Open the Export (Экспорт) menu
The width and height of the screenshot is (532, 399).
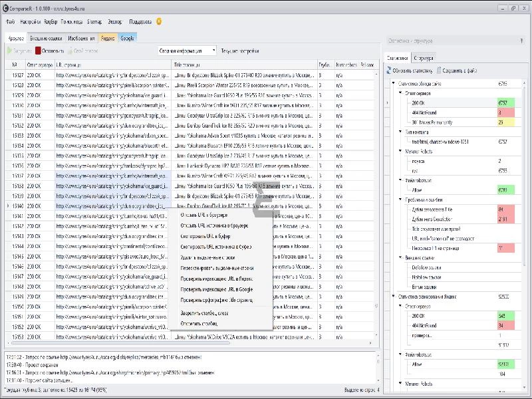115,21
